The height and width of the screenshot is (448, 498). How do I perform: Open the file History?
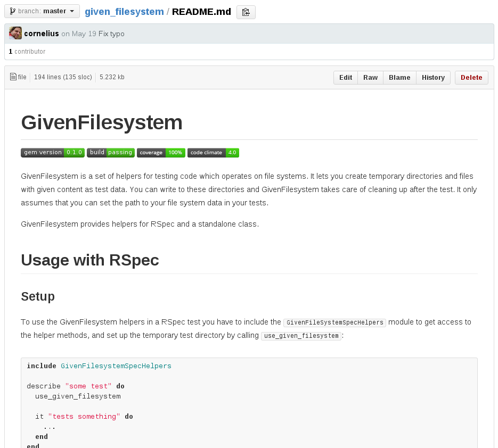point(433,78)
